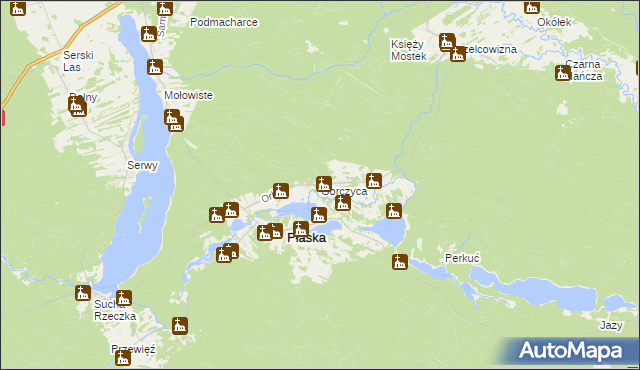Click the Mołowiste village label
This screenshot has height=370, width=640.
point(189,95)
